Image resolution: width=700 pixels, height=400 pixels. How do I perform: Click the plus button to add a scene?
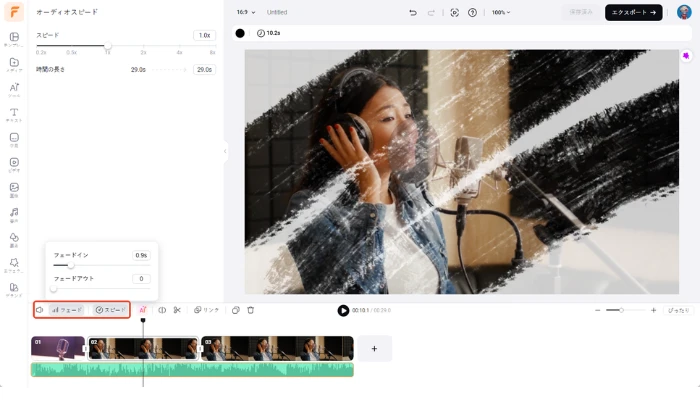point(375,348)
